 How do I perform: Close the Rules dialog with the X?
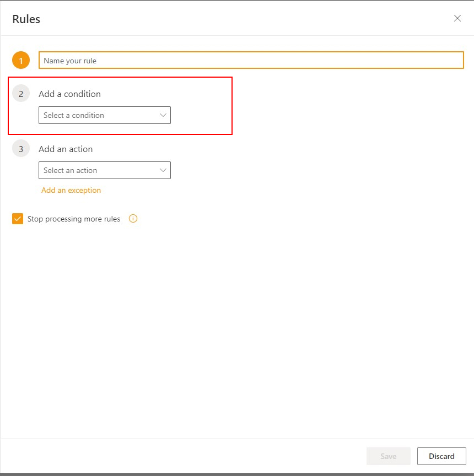[457, 18]
